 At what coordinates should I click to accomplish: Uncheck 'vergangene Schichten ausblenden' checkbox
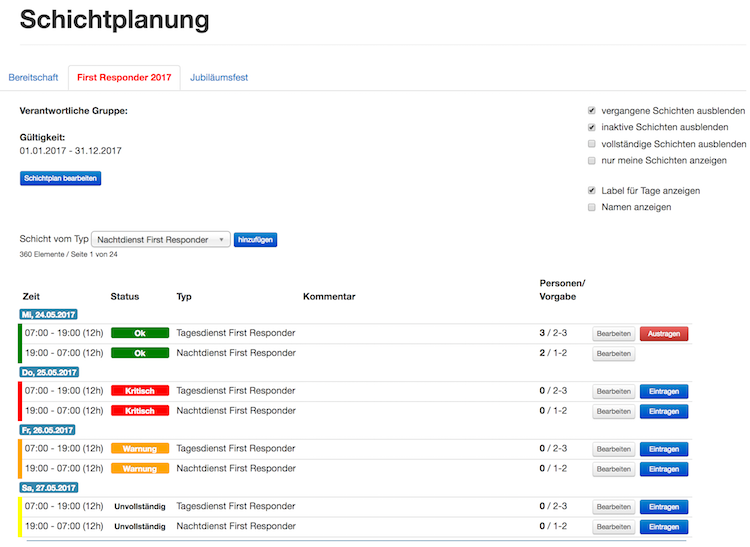592,110
